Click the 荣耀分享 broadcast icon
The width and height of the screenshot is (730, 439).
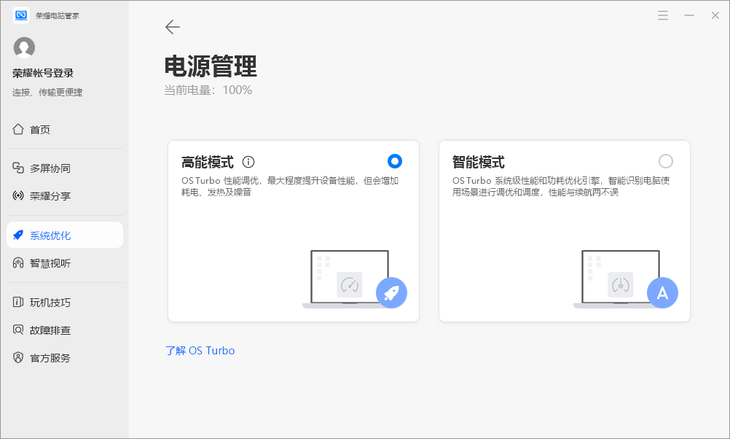coord(18,196)
